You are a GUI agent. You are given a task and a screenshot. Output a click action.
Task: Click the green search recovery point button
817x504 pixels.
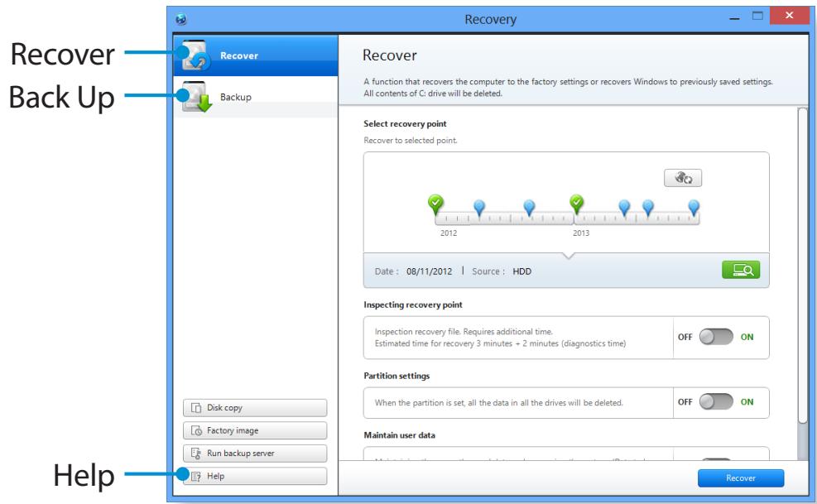(740, 270)
